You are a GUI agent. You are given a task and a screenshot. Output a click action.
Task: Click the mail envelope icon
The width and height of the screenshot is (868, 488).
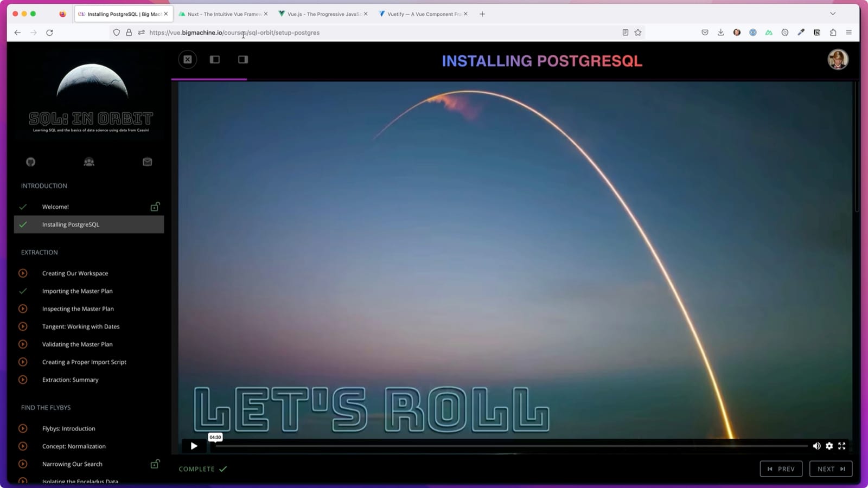147,162
